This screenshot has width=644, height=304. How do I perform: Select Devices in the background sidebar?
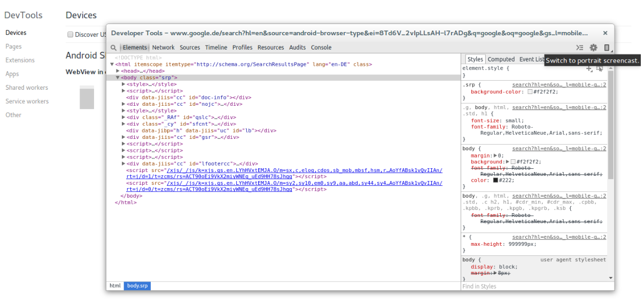[16, 33]
